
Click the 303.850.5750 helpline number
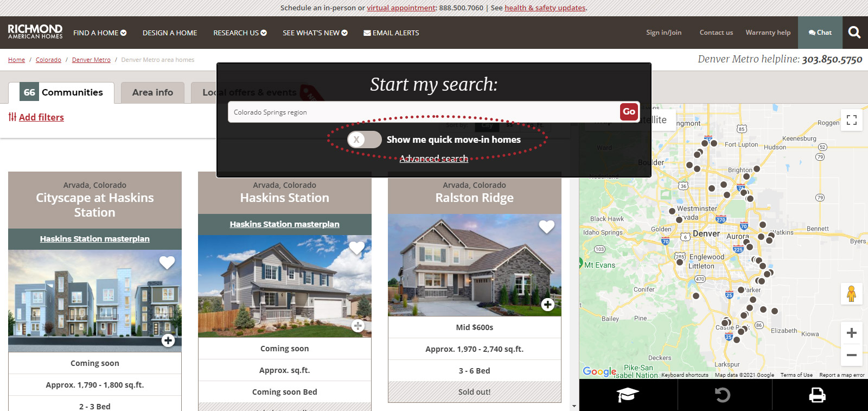[x=832, y=59]
